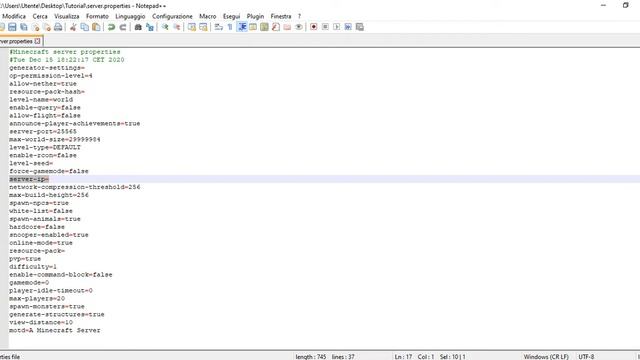640x360 pixels.
Task: Click the line "motd=A Minecraft Server"
Action: pos(55,331)
